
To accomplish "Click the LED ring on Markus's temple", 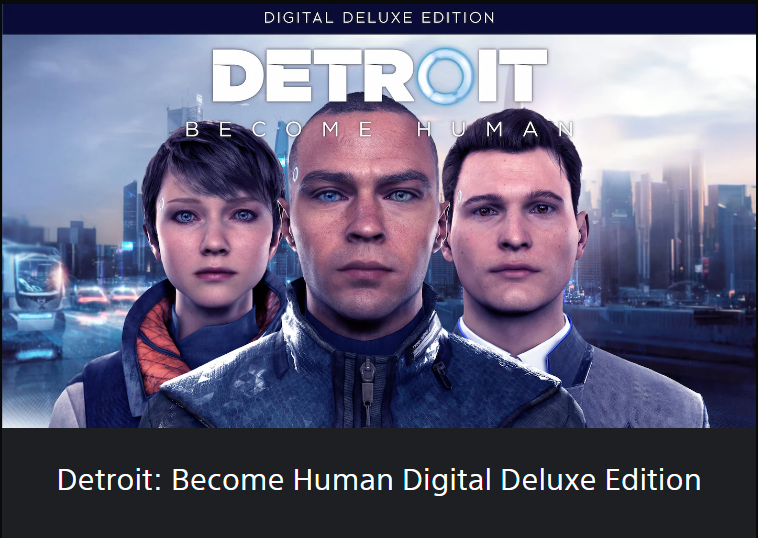I will [295, 174].
